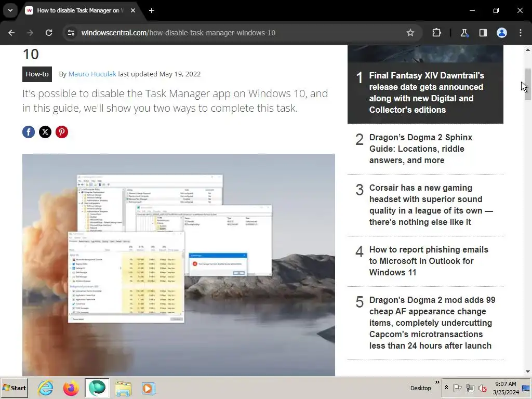This screenshot has height=399, width=532.
Task: Click the page vertical scrollbar thumb
Action: click(x=528, y=84)
